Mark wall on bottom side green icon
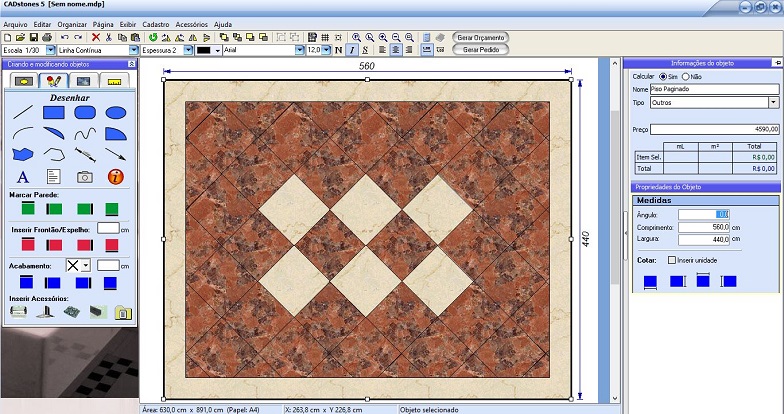The width and height of the screenshot is (784, 414). [x=112, y=208]
